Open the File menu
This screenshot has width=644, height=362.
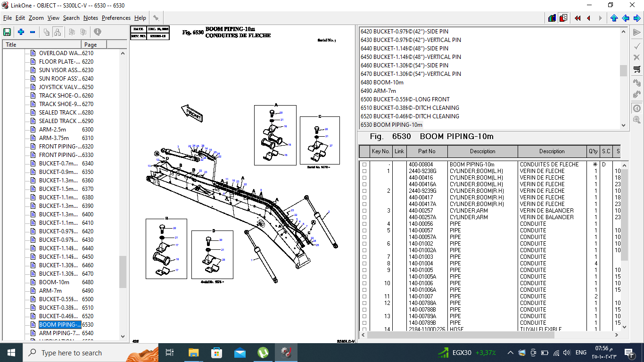click(x=8, y=18)
